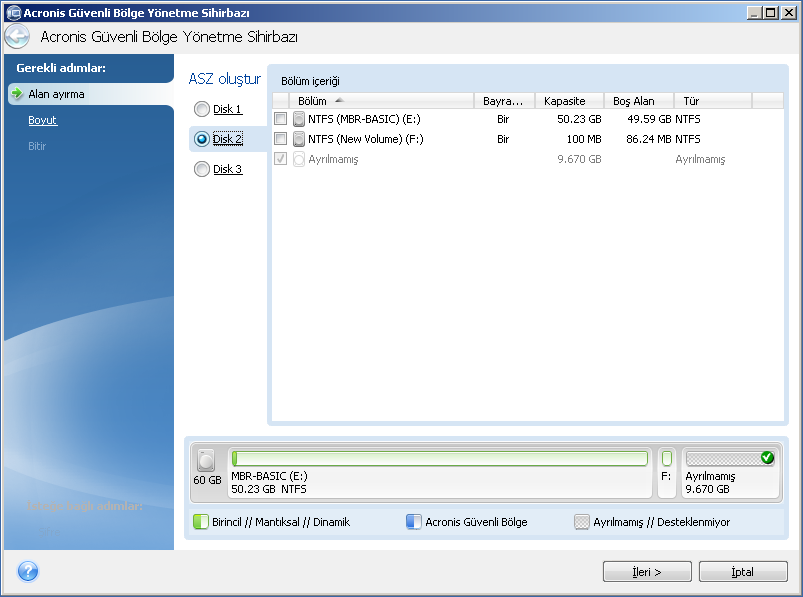Sort by the Tür column header
The width and height of the screenshot is (803, 597).
click(x=713, y=101)
